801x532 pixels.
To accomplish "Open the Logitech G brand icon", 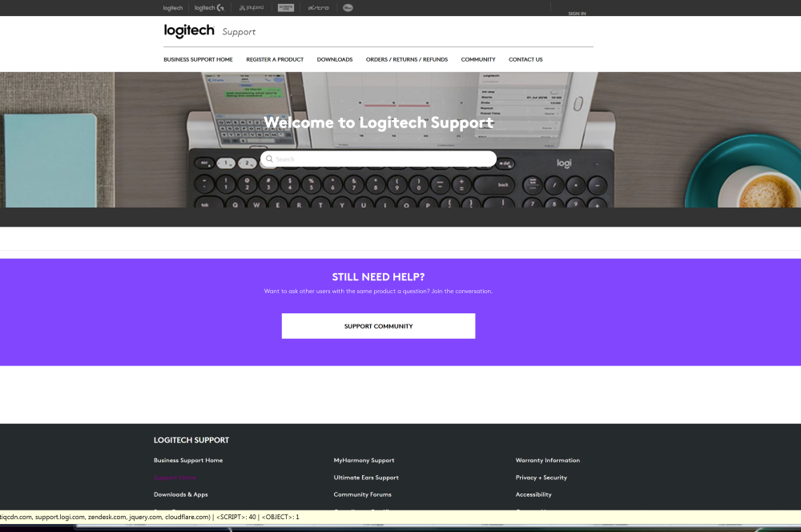I will click(x=209, y=8).
